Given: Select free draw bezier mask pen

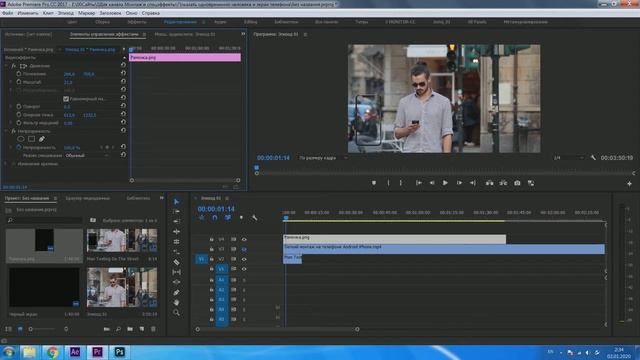Looking at the screenshot, I should [42, 139].
